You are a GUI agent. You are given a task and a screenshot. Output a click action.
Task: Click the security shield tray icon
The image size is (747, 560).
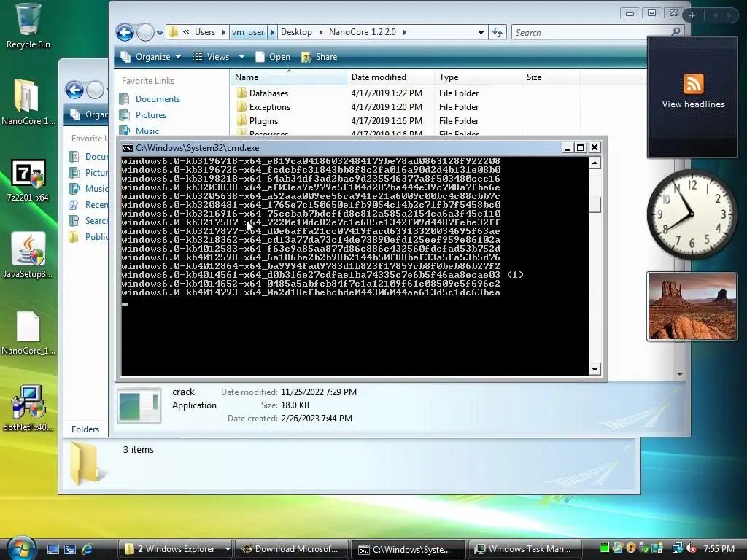point(631,548)
